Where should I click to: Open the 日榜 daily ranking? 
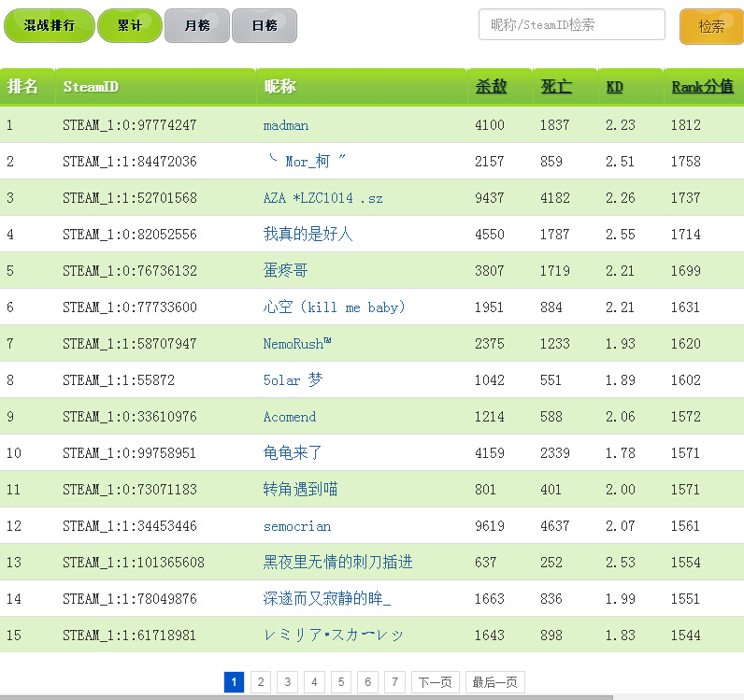click(x=264, y=26)
